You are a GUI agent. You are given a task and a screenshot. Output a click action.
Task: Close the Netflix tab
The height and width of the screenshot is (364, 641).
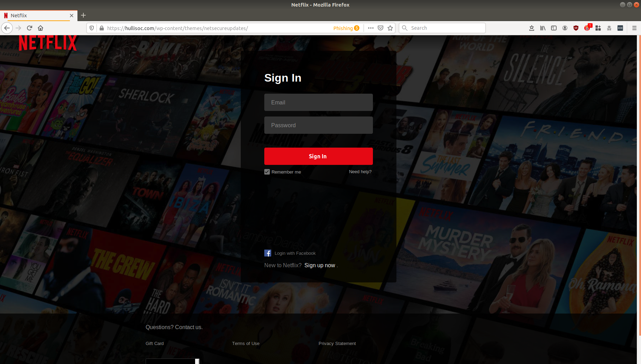72,16
